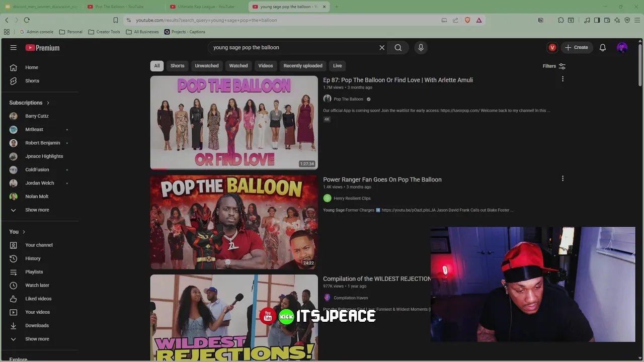The image size is (644, 362).
Task: Bookmark this page in address bar
Action: pos(116,20)
